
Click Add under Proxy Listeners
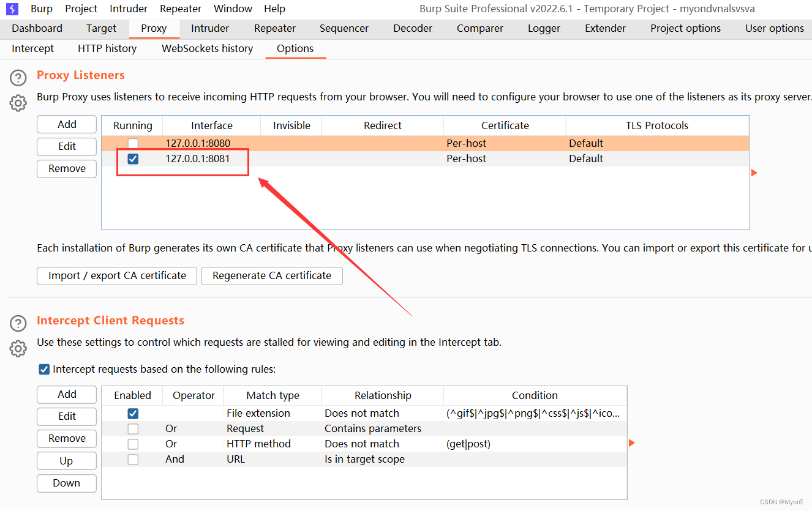pyautogui.click(x=67, y=124)
